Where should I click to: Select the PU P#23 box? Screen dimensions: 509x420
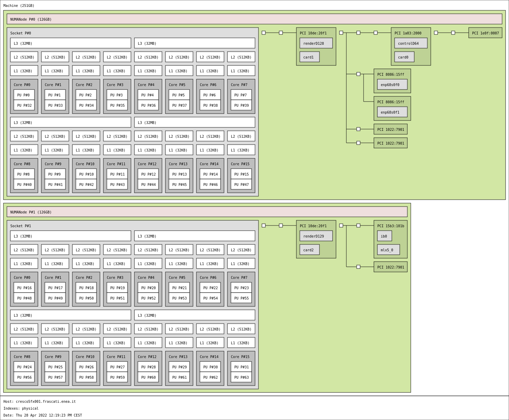click(x=241, y=287)
